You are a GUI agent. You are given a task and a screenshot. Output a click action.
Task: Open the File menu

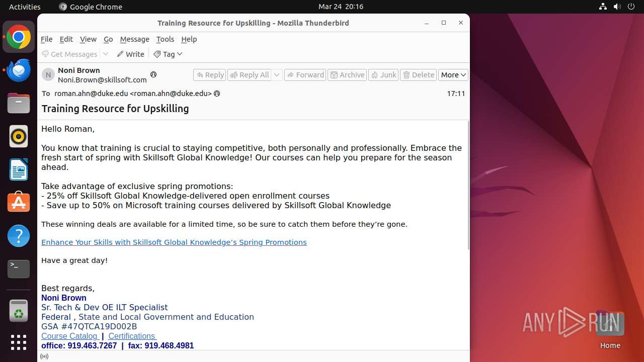pos(46,39)
